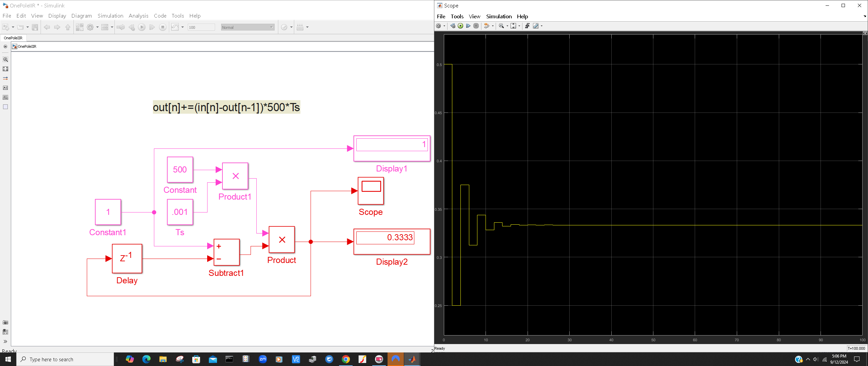Open the Scope Tools menu
Image resolution: width=868 pixels, height=366 pixels.
point(457,16)
